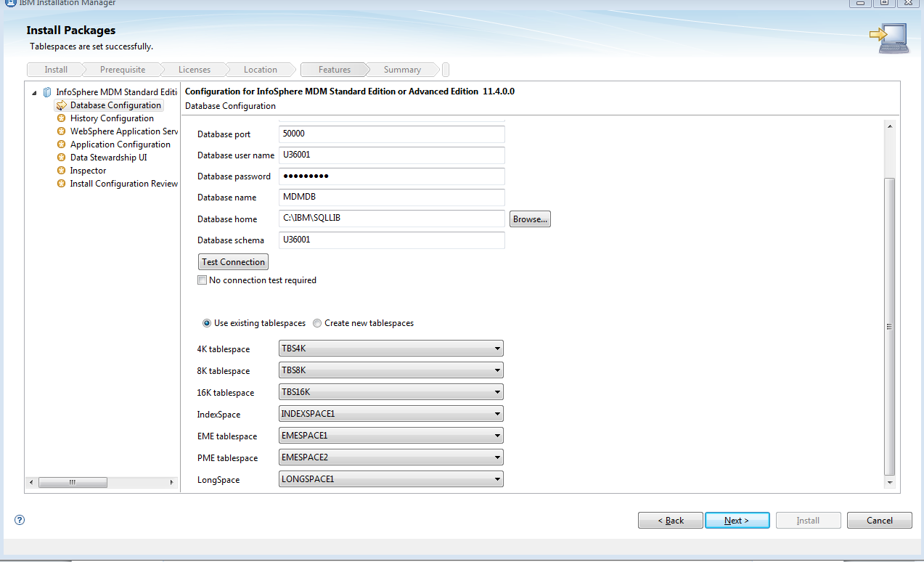The height and width of the screenshot is (562, 924).
Task: Open the PME tablespace dropdown
Action: [391, 457]
